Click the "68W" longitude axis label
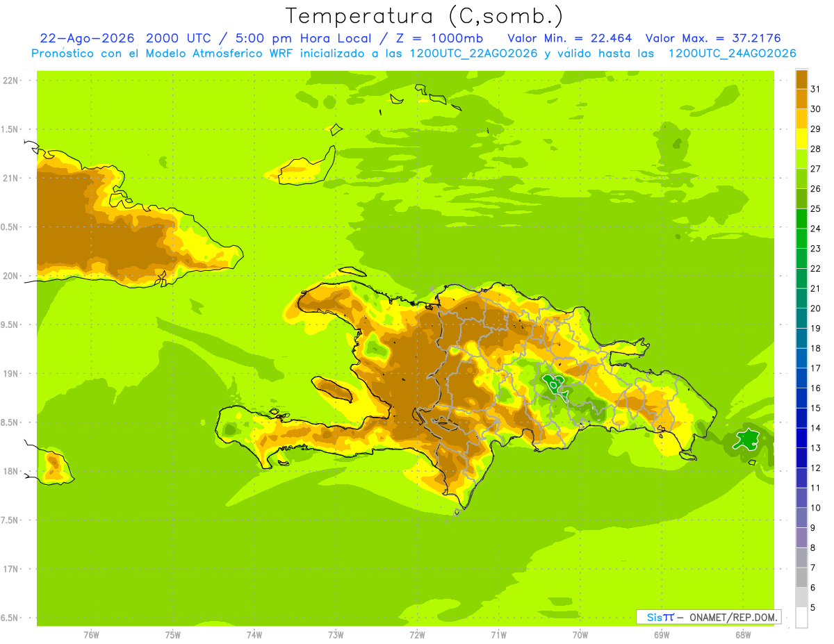The height and width of the screenshot is (644, 834). (742, 635)
